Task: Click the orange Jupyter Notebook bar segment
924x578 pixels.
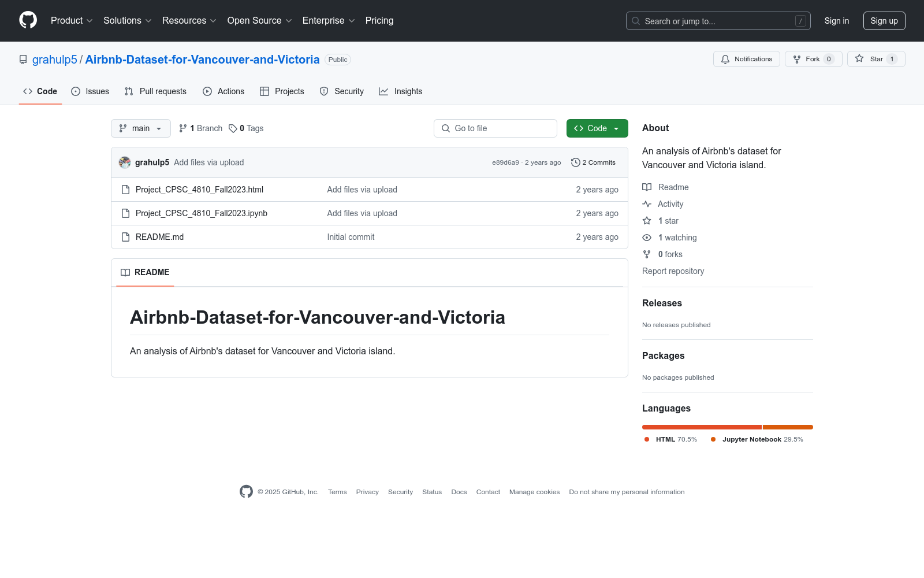Action: [788, 427]
